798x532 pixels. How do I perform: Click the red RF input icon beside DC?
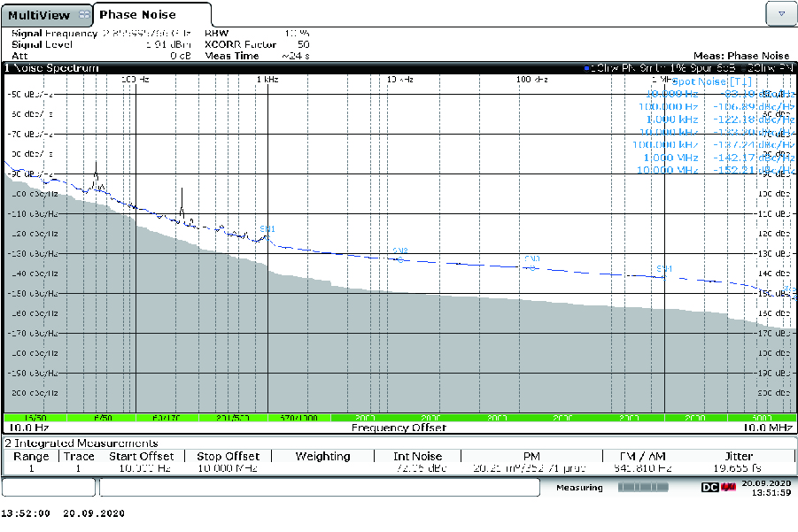click(727, 487)
